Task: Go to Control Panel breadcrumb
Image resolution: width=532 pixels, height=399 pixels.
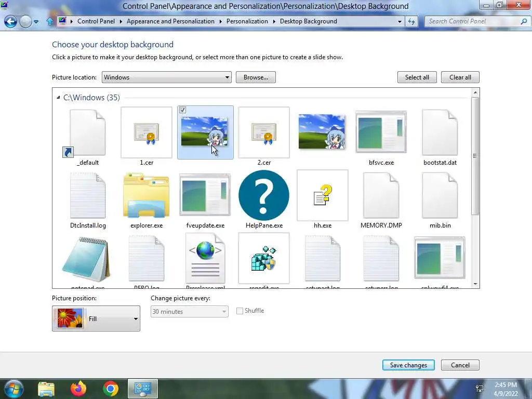Action: (96, 21)
